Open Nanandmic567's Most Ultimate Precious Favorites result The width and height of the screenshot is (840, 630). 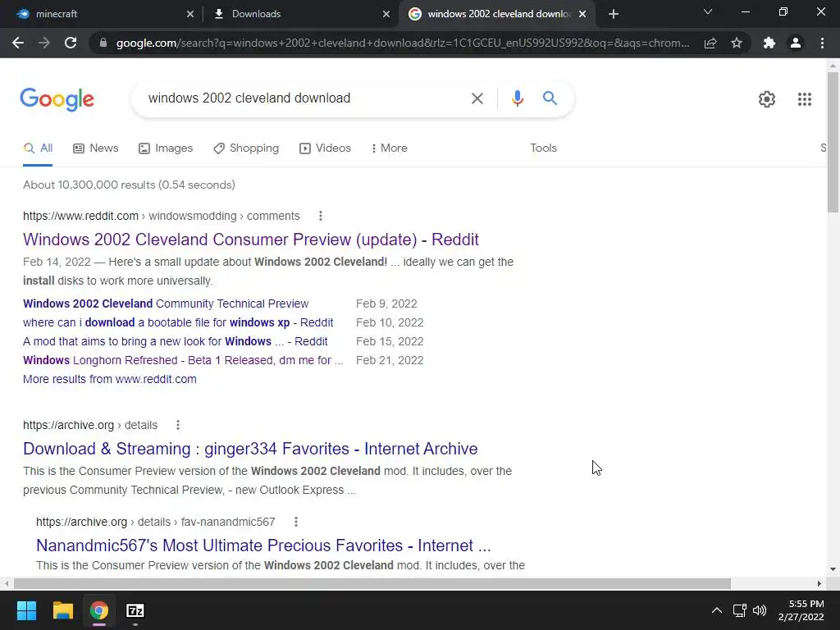[x=263, y=546]
